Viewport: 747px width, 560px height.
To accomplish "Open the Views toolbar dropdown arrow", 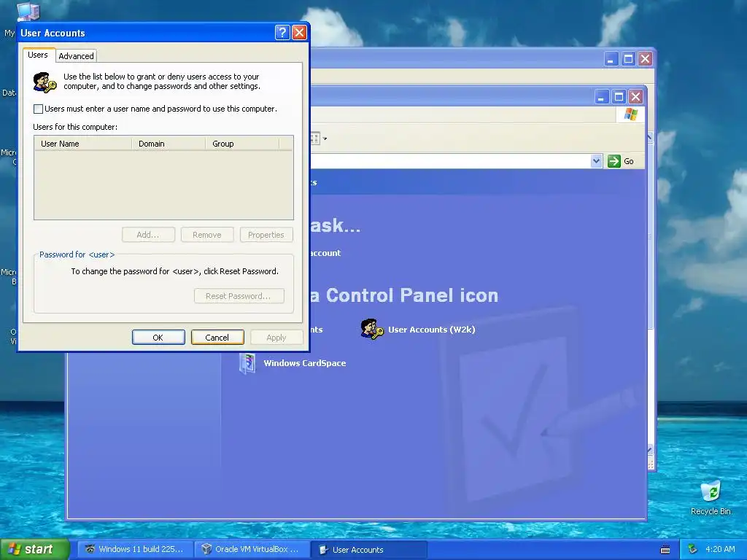I will 325,139.
